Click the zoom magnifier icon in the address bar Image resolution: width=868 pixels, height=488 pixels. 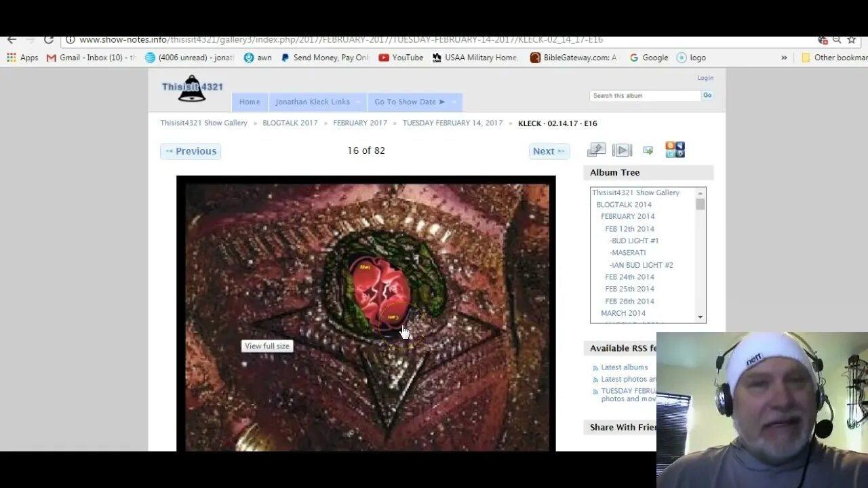(837, 40)
